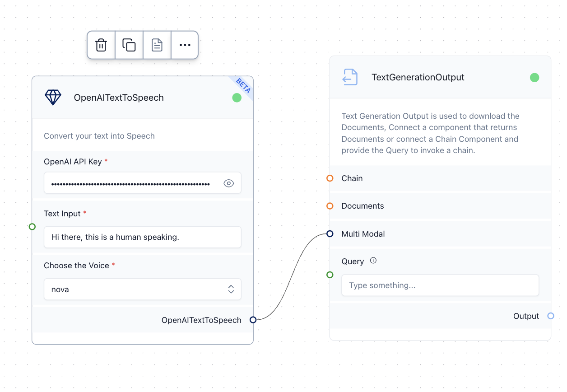Click the TextGenerationOutput file icon
The image size is (567, 392).
pos(350,77)
